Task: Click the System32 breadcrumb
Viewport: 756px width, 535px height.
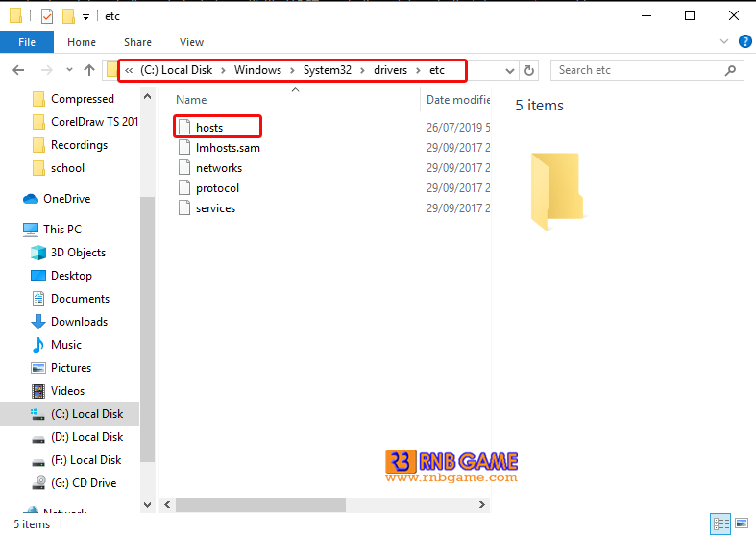Action: point(328,70)
